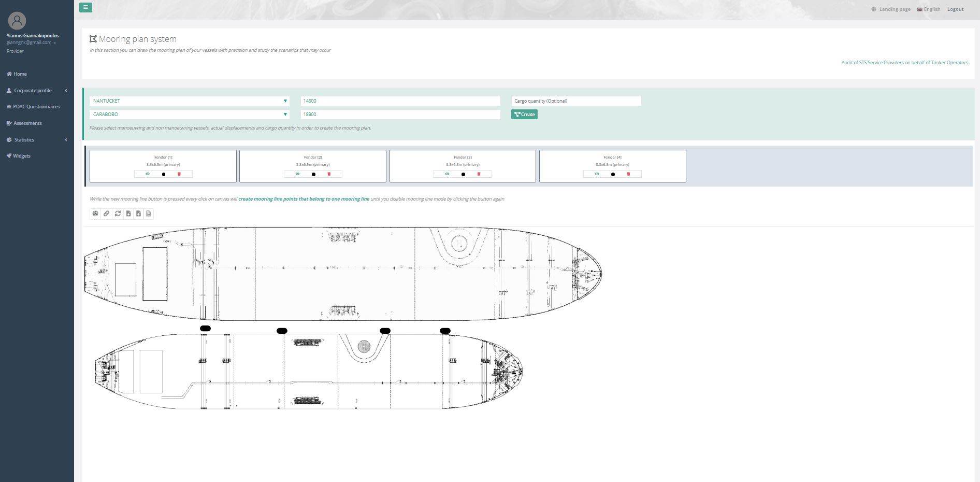This screenshot has width=980, height=482.
Task: Delete Fender [4] using its trash icon
Action: [629, 174]
